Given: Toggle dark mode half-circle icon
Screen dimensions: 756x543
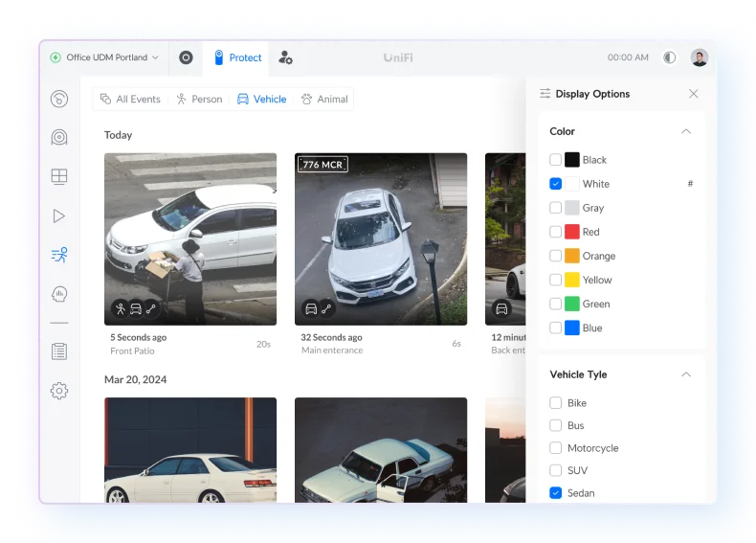Looking at the screenshot, I should [x=669, y=57].
